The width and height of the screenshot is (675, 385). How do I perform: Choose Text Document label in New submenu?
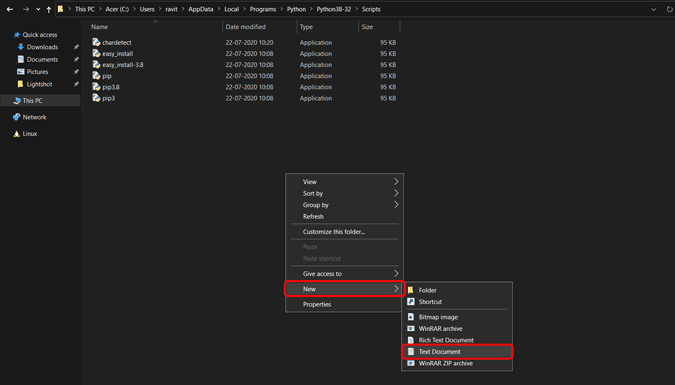coord(440,352)
